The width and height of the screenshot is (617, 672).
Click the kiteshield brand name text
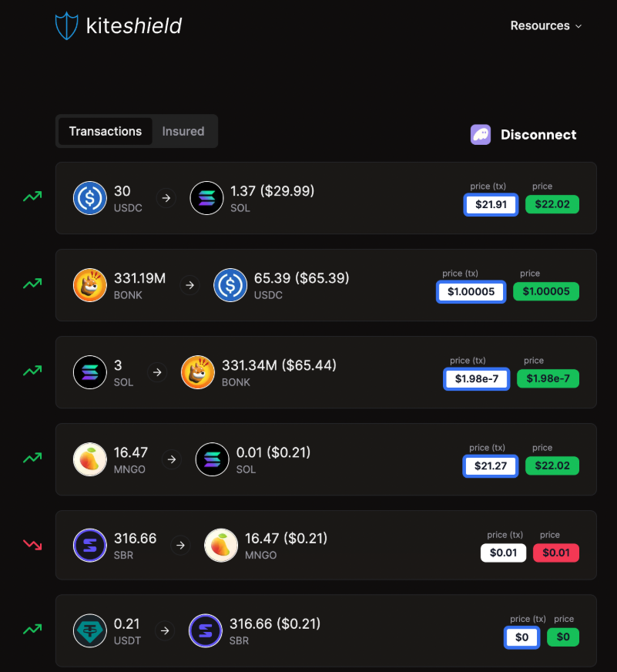point(134,26)
